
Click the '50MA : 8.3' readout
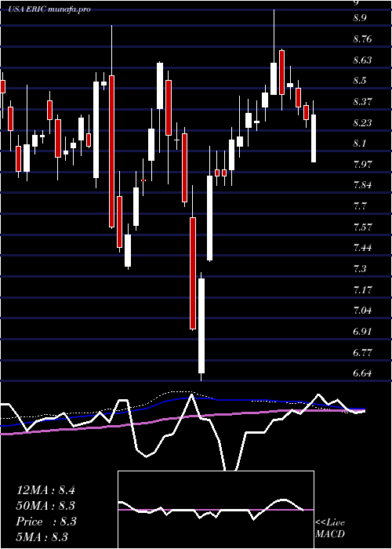coord(45,506)
